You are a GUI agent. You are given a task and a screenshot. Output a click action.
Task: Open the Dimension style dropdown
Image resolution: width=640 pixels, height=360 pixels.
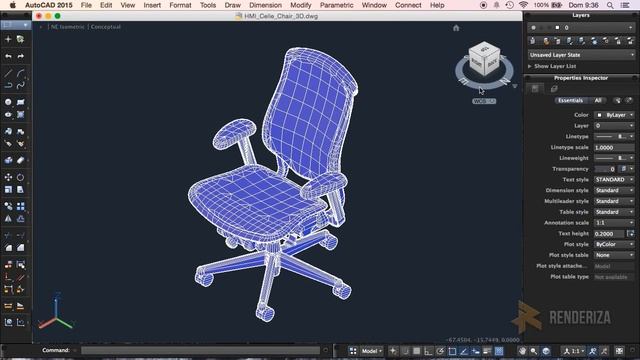[x=614, y=191]
